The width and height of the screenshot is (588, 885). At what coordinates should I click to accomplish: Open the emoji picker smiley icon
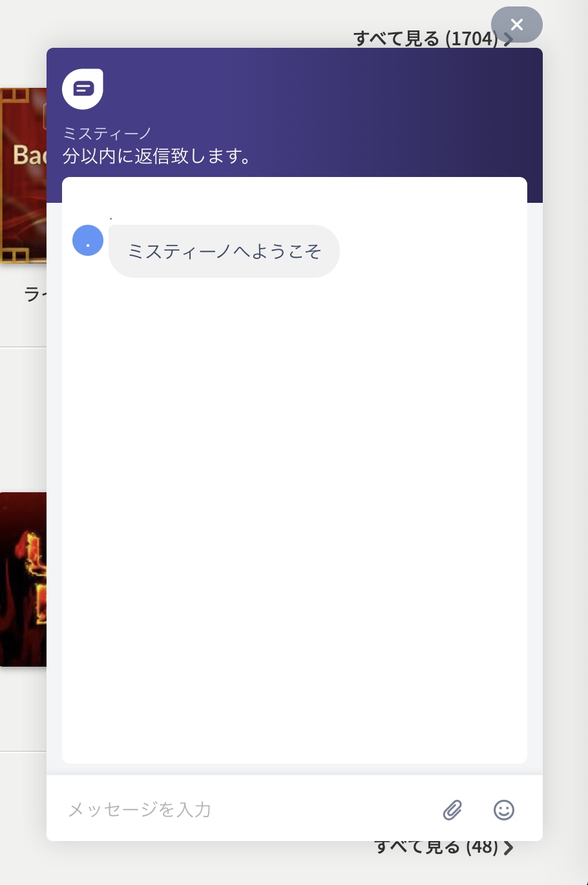click(x=503, y=809)
